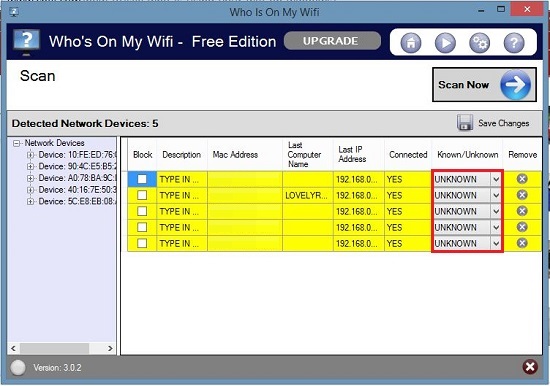Expand Device 10:FE:ED tree node
The width and height of the screenshot is (550, 386).
point(31,155)
